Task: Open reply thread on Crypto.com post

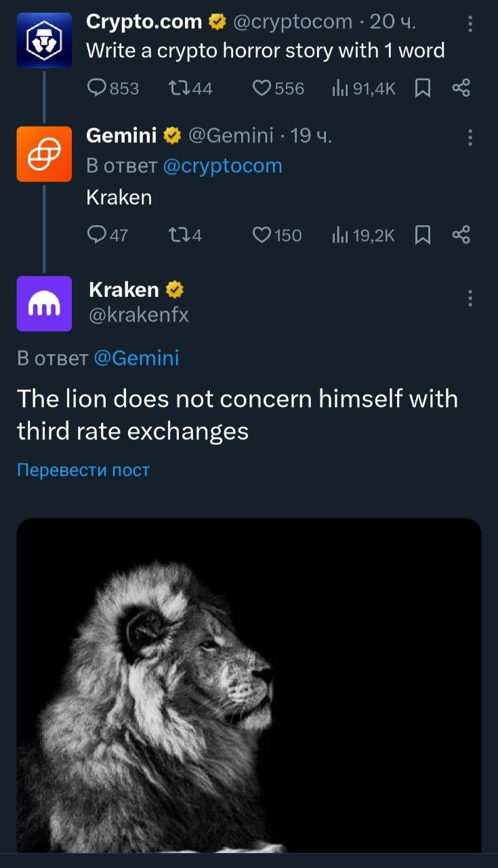Action: pos(98,88)
